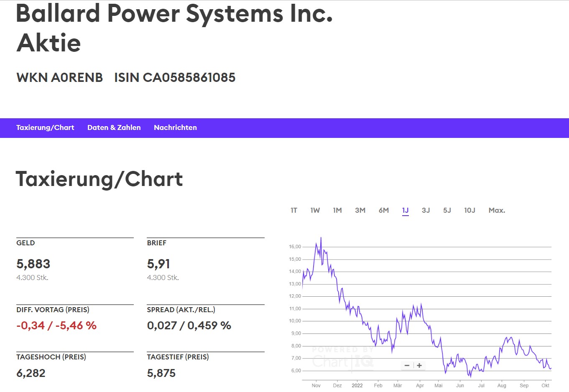Click the Tagestief value 5,875
Screen dimensions: 569x392
pyautogui.click(x=161, y=373)
